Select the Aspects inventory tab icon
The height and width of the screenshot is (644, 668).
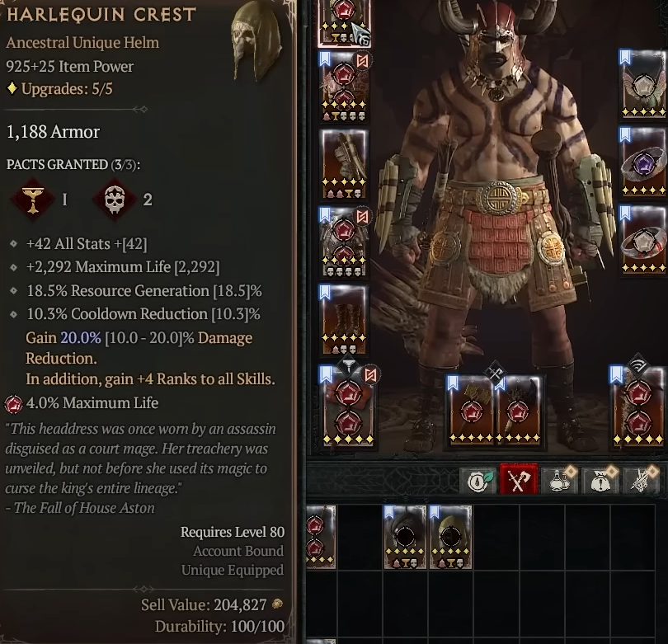point(642,480)
